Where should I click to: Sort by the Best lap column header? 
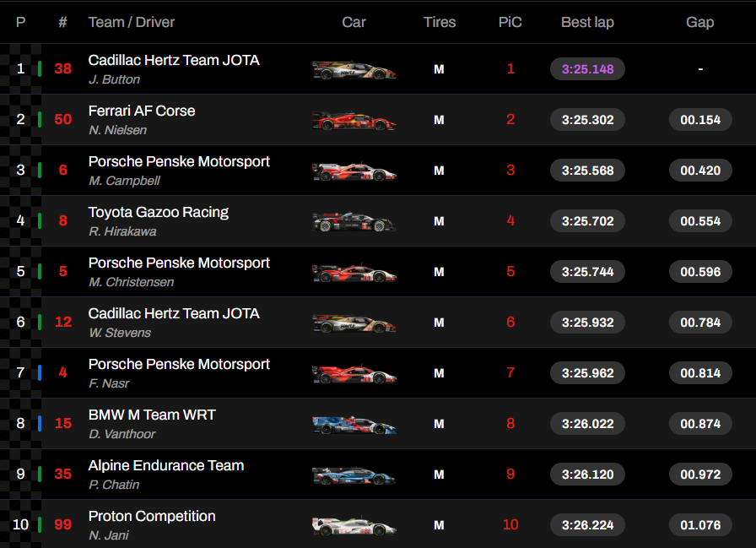click(x=587, y=22)
